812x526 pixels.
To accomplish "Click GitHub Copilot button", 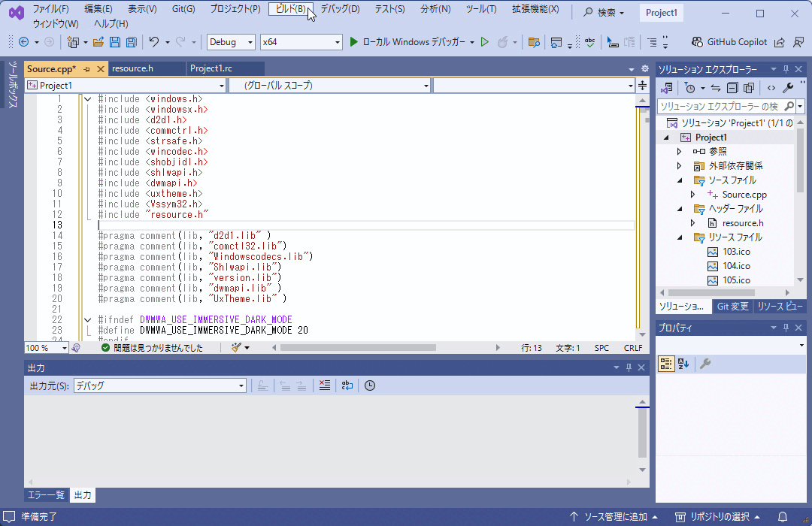I will click(x=728, y=42).
